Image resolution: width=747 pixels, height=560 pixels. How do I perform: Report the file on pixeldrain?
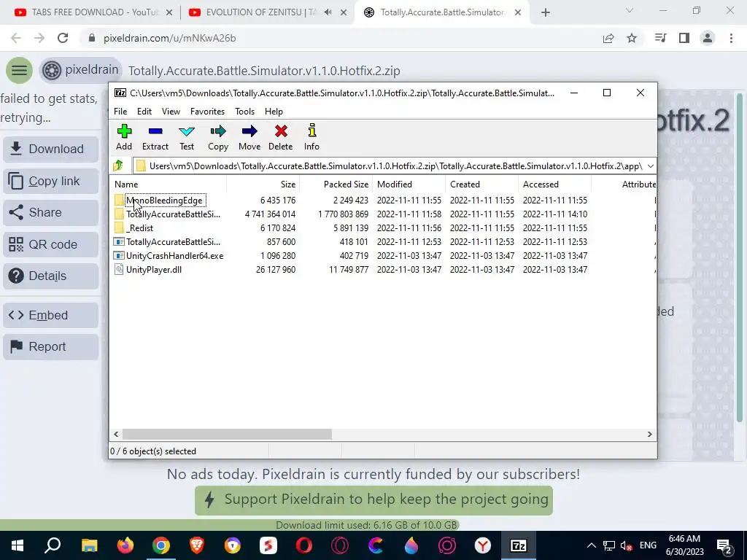(x=50, y=346)
